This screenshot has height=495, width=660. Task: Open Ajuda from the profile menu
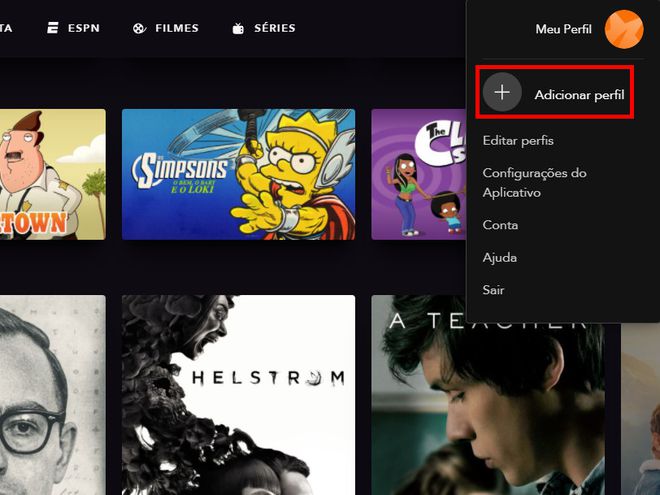[500, 257]
